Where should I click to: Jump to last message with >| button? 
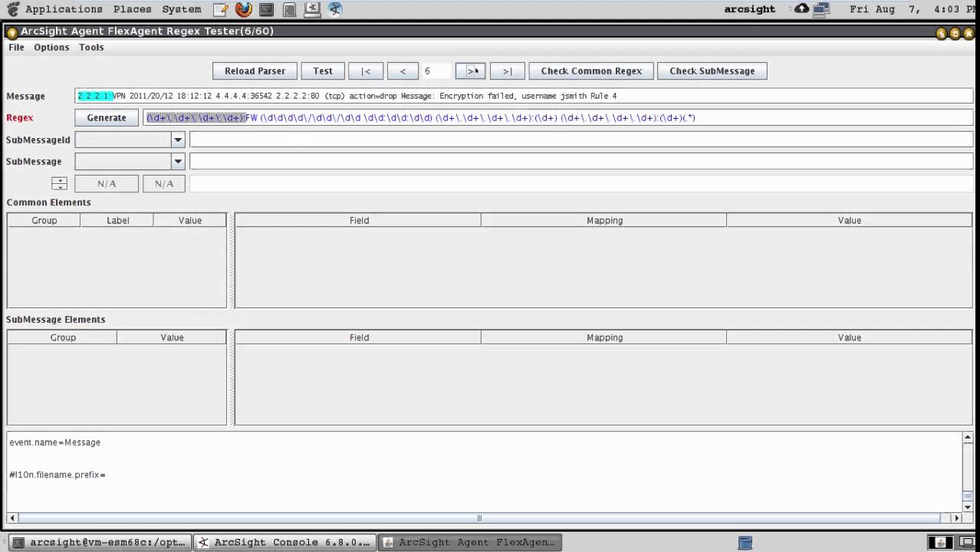pyautogui.click(x=507, y=71)
